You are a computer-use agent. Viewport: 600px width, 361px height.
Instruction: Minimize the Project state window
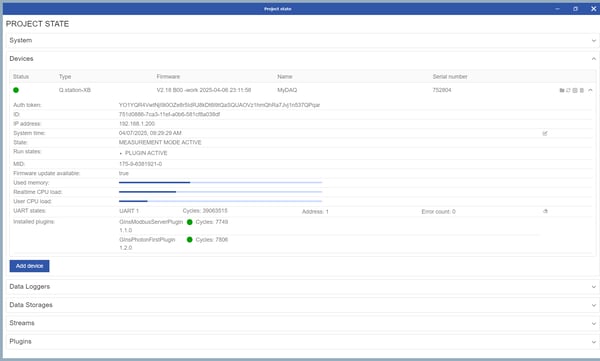[558, 9]
